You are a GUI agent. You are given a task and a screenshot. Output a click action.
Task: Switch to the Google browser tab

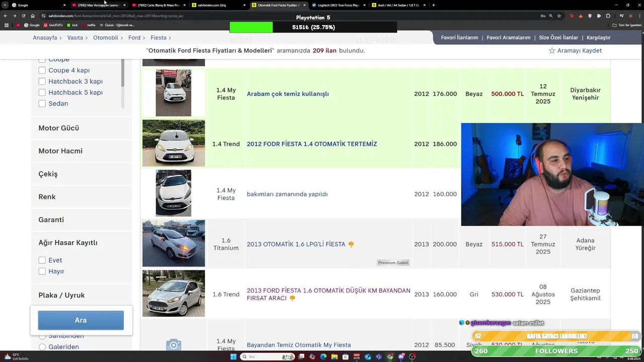click(x=38, y=5)
